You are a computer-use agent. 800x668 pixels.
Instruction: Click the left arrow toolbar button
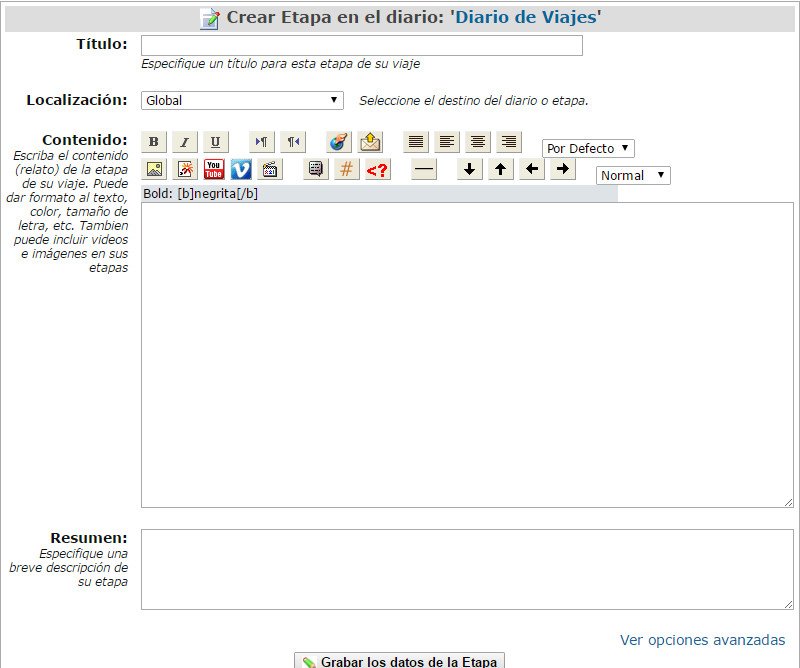tap(532, 169)
